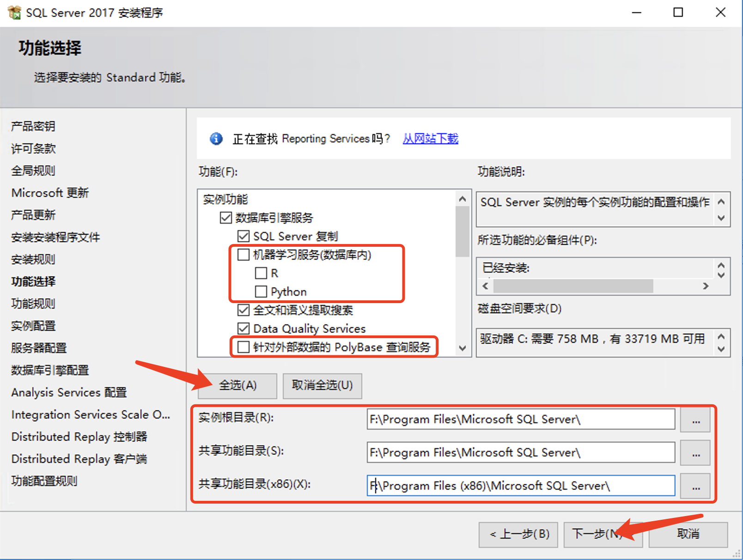Browse for the shared feature directory
The width and height of the screenshot is (743, 560).
[x=695, y=453]
